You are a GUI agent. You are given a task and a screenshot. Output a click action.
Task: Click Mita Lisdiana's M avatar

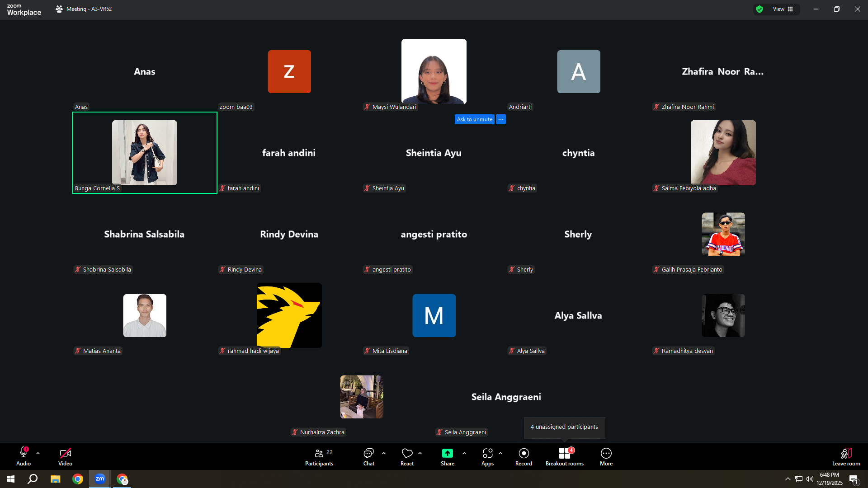434,315
